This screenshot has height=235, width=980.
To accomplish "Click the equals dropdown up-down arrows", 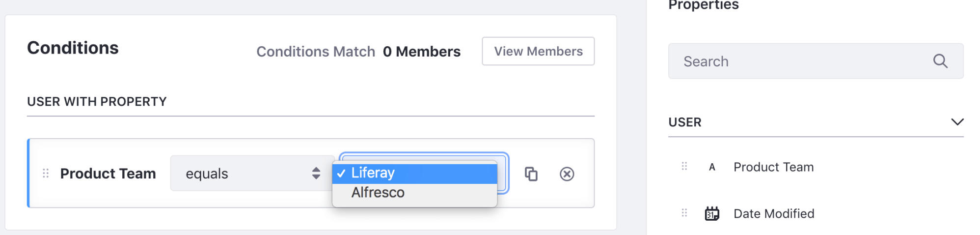I will 316,173.
